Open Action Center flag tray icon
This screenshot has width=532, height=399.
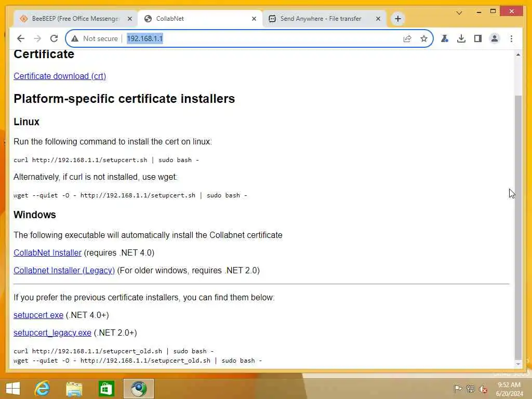458,389
